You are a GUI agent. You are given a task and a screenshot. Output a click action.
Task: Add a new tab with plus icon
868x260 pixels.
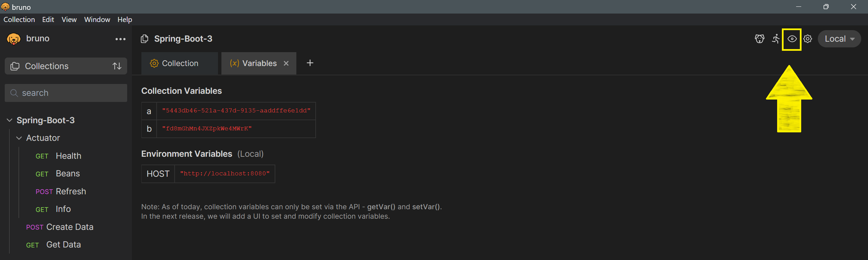click(310, 63)
